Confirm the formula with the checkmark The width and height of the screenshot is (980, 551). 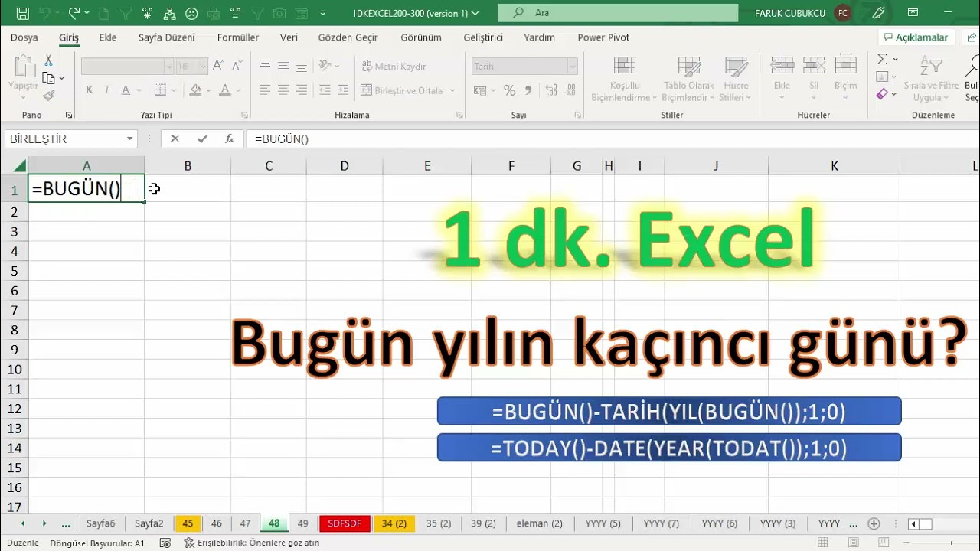202,139
